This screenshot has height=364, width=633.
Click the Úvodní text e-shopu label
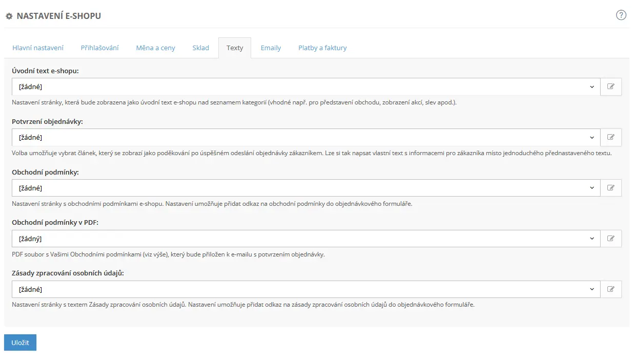pos(45,71)
